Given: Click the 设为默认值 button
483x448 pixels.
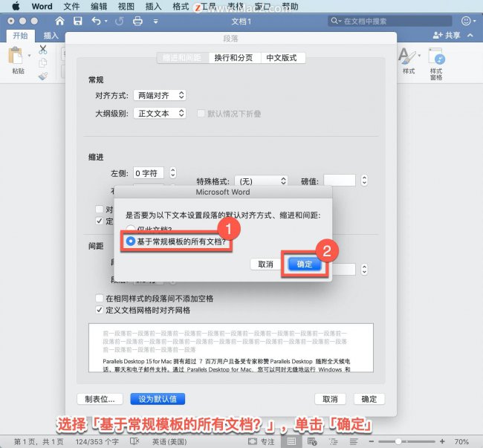Looking at the screenshot, I should pyautogui.click(x=158, y=399).
